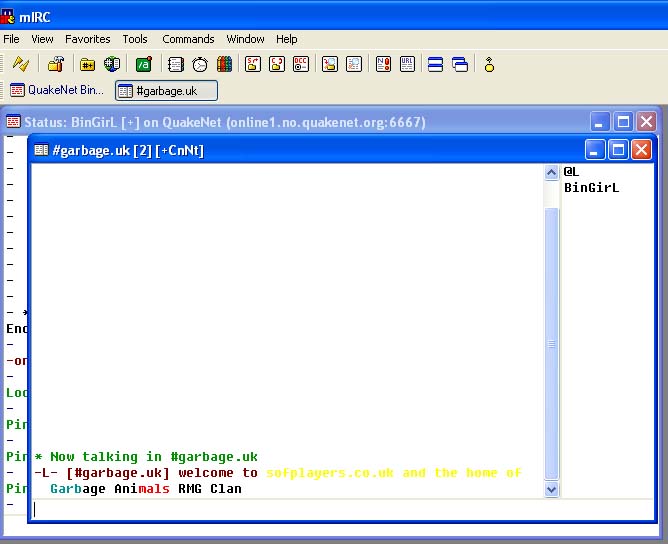Open the Address Book icon
The image size is (668, 544).
(176, 64)
